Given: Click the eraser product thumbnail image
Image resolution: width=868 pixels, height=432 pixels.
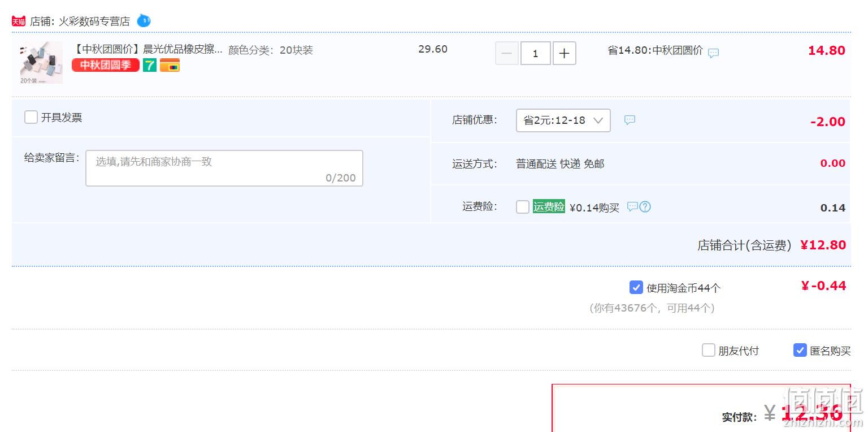Looking at the screenshot, I should [x=41, y=63].
